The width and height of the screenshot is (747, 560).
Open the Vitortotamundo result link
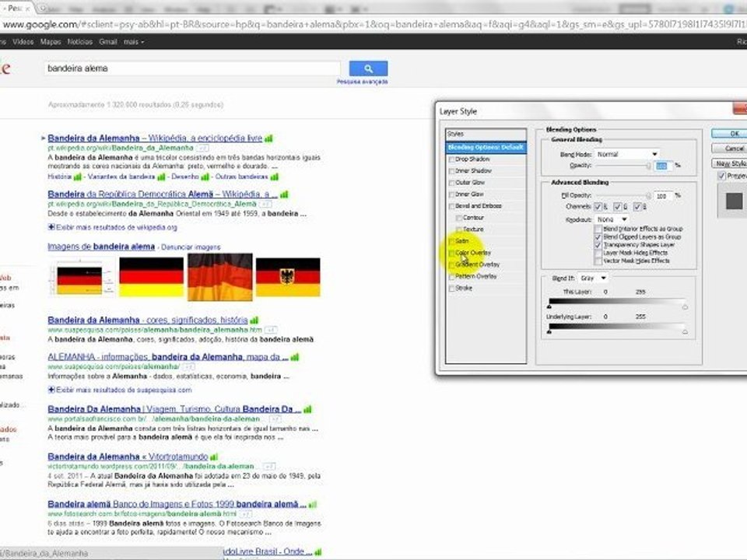tap(128, 457)
